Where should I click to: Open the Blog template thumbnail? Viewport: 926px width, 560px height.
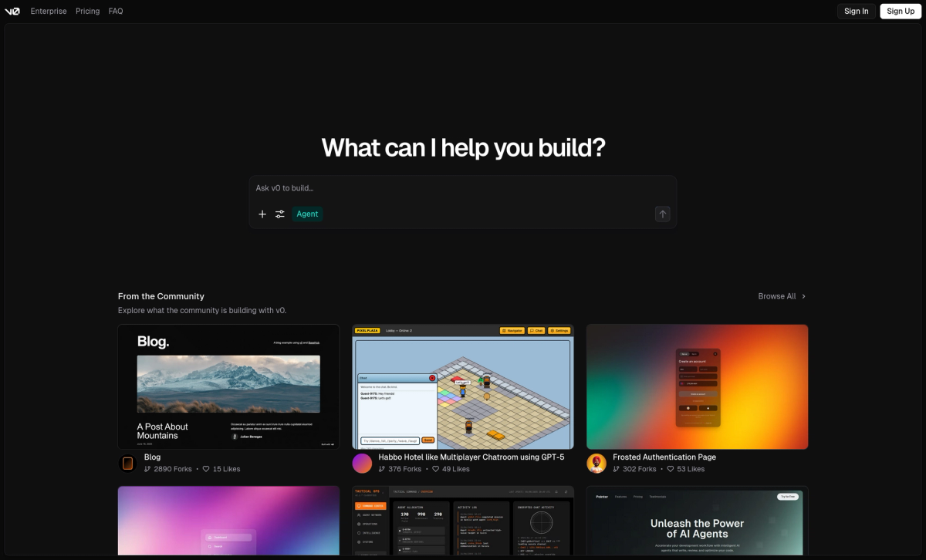tap(228, 386)
